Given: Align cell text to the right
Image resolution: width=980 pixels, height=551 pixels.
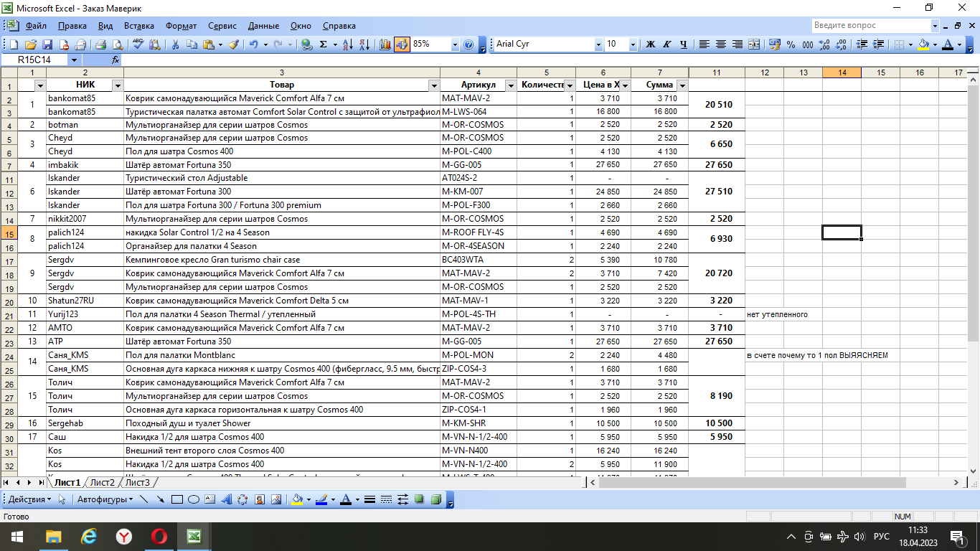Looking at the screenshot, I should coord(738,44).
